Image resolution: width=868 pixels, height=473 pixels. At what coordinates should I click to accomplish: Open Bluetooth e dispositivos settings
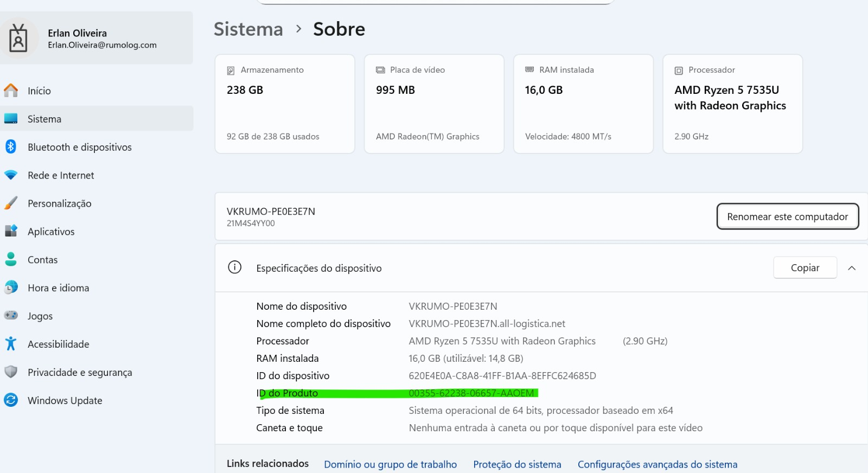[97, 147]
